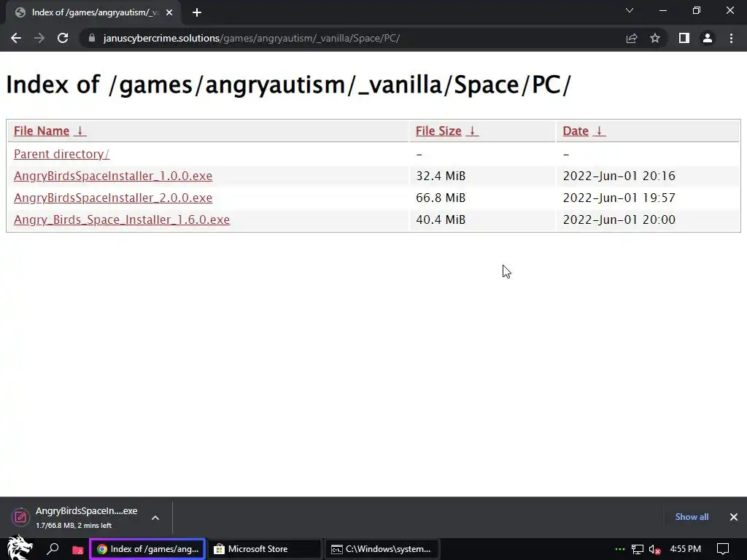Open network status tray icon
747x560 pixels.
tap(638, 550)
